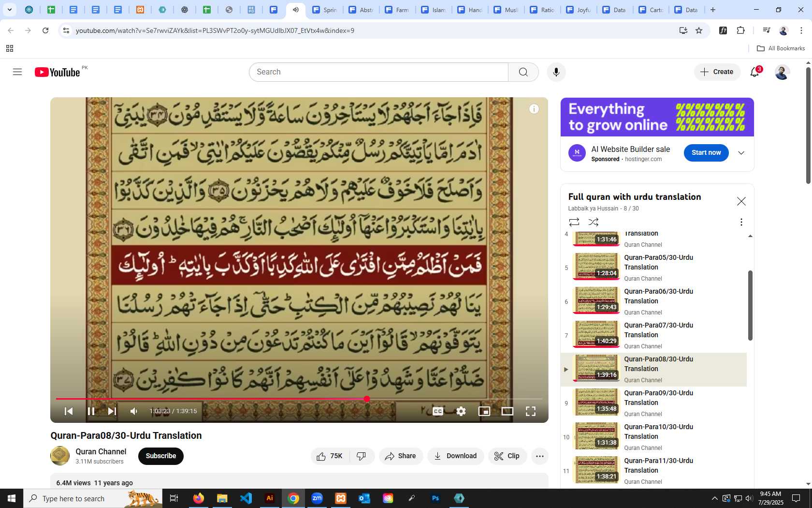Open the Chrome extensions puzzle icon
This screenshot has width=812, height=508.
pos(740,30)
